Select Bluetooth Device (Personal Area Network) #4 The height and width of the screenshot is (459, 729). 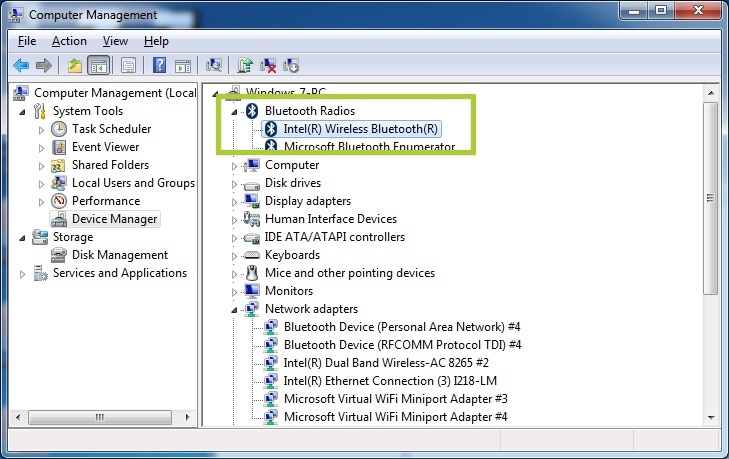coord(402,327)
